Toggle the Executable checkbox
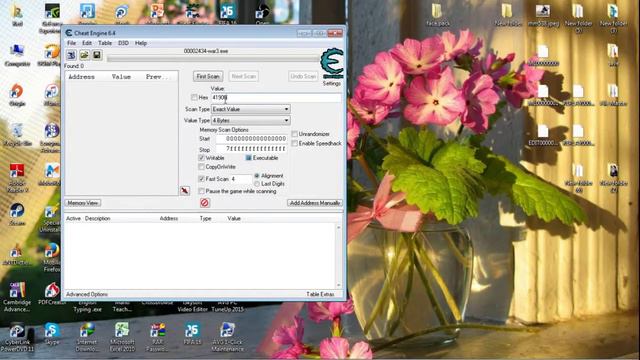Viewport: 640px width, 360px height. [x=248, y=158]
